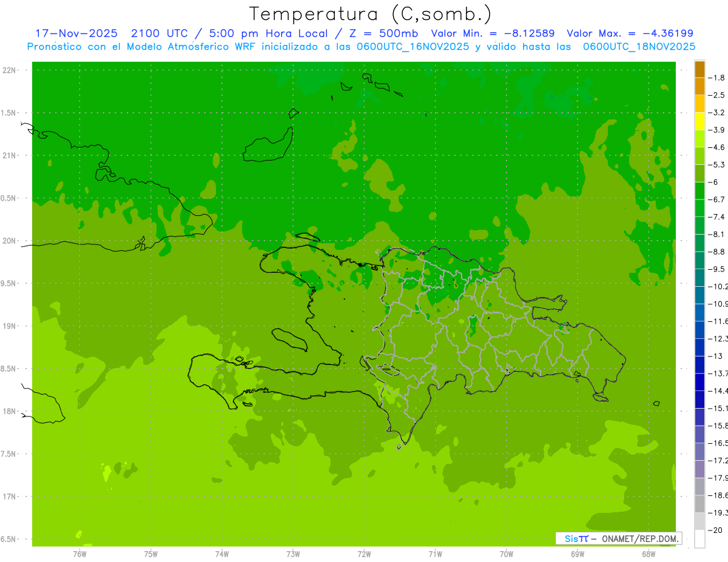This screenshot has height=562, width=728.
Task: Click the "74W" longitude label
Action: (222, 554)
